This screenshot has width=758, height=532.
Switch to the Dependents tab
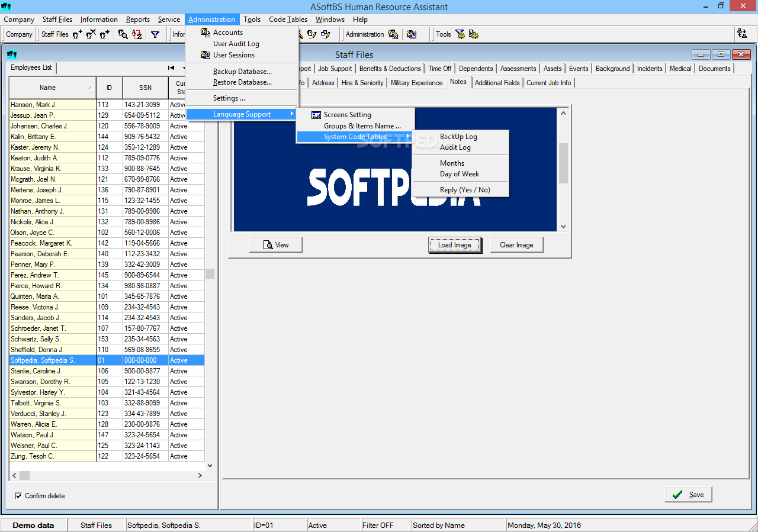click(x=476, y=69)
